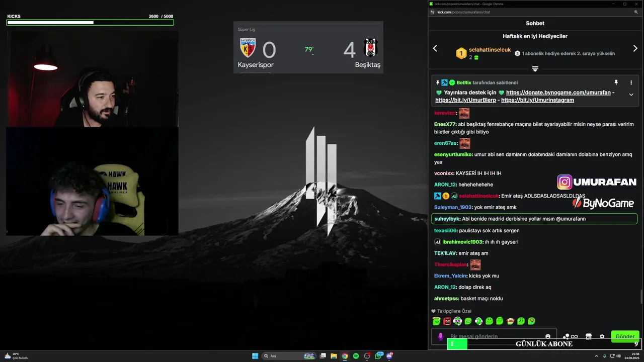
Task: Open WhatsApp from the taskbar
Action: 378,356
